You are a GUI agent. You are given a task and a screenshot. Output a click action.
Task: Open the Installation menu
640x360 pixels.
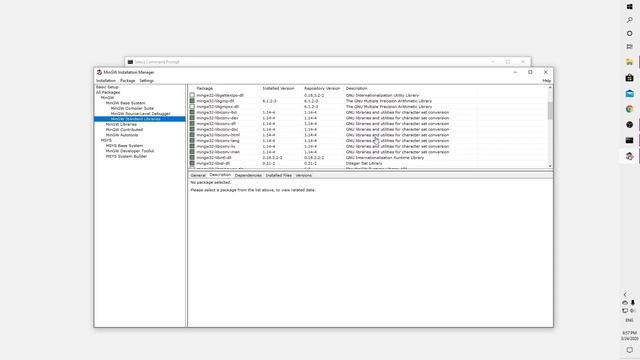click(x=106, y=81)
